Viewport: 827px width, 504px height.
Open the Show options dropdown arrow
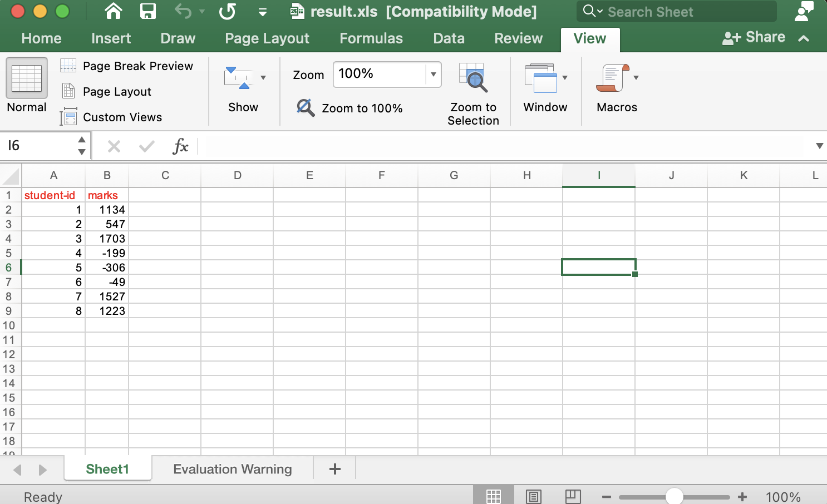[x=263, y=77]
